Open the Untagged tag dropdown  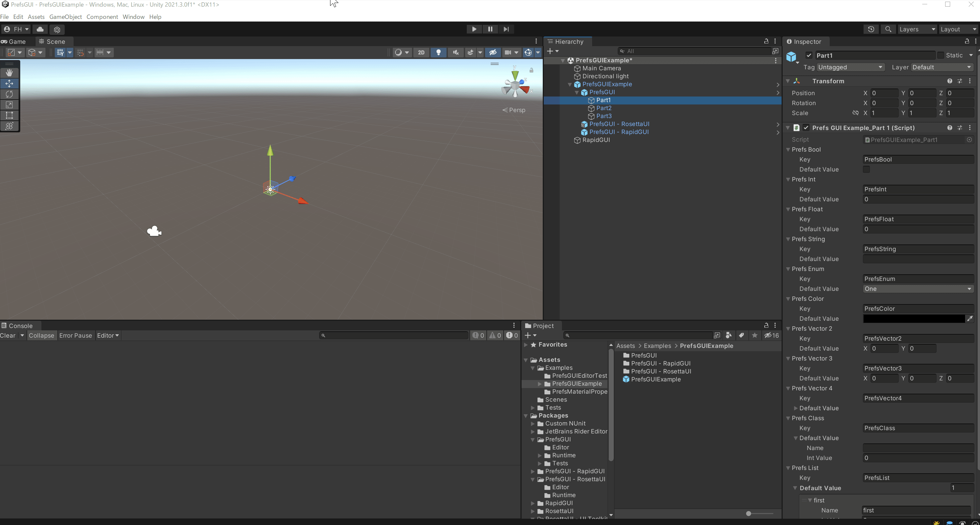pos(850,67)
